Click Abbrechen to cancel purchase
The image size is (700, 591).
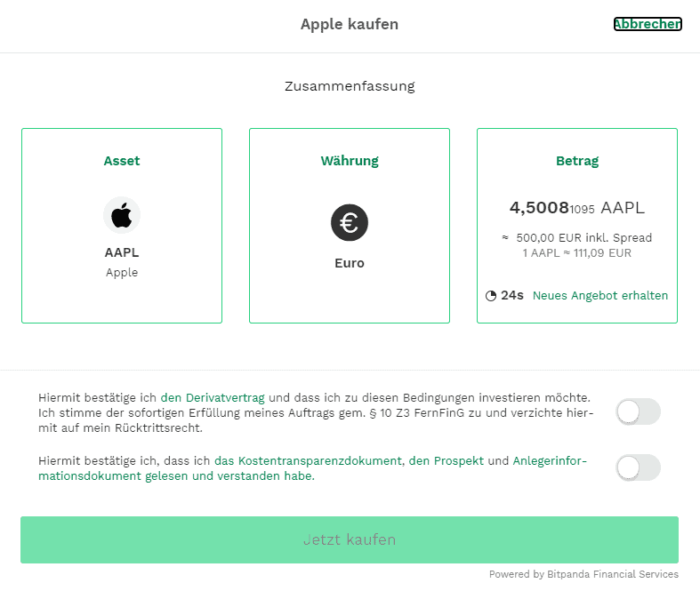(x=648, y=24)
